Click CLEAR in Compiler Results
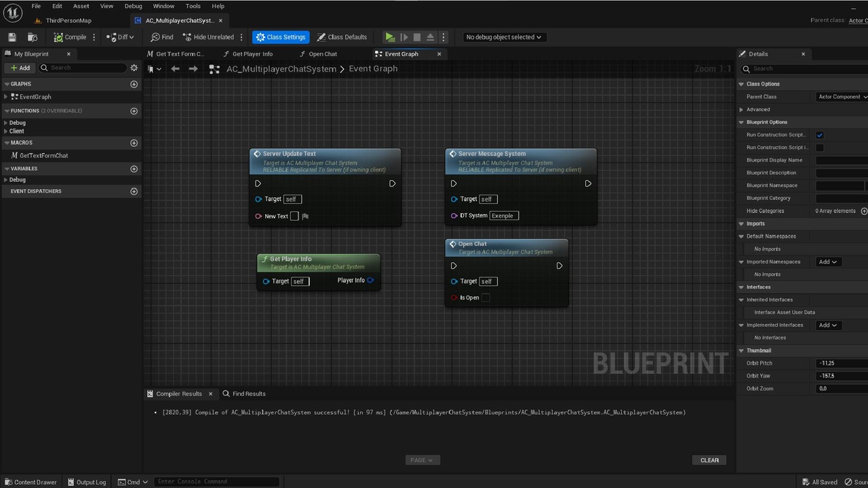The image size is (868, 488). coord(709,460)
